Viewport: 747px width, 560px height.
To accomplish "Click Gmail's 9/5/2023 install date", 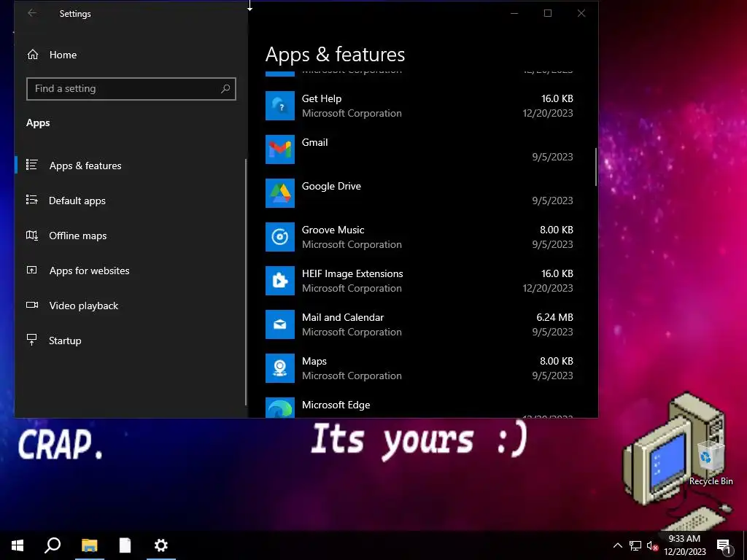I will [552, 157].
